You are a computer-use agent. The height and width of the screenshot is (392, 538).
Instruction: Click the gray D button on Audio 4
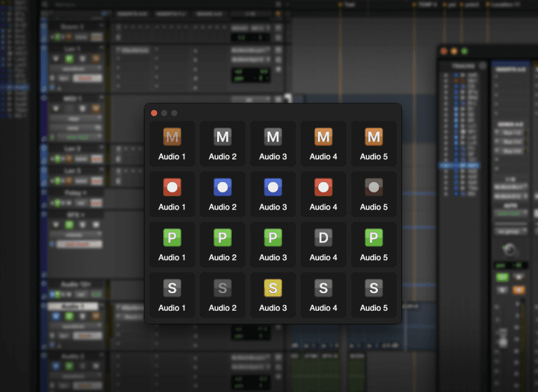click(x=323, y=237)
